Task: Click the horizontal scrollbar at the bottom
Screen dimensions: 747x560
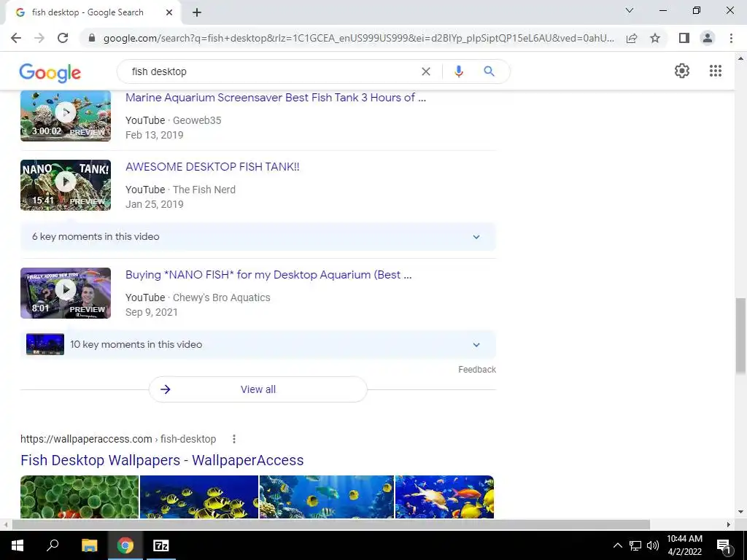Action: 330,525
